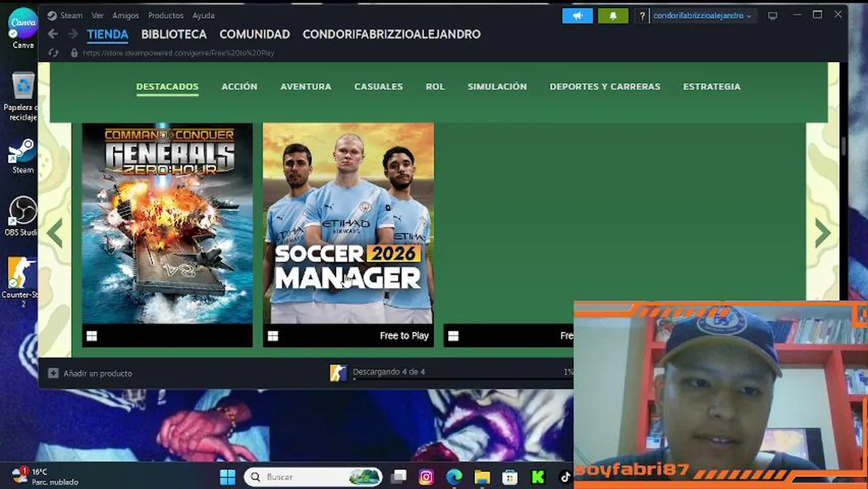Select the ROL category tab
868x489 pixels.
point(435,87)
